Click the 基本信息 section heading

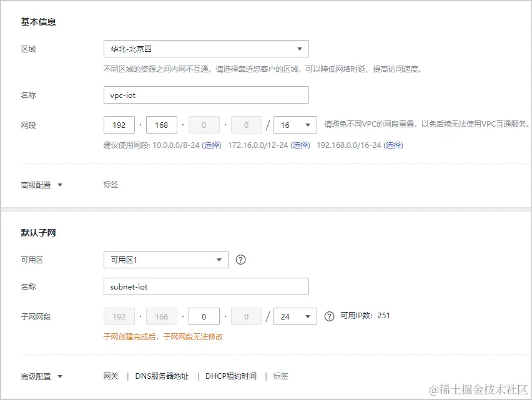(x=38, y=22)
